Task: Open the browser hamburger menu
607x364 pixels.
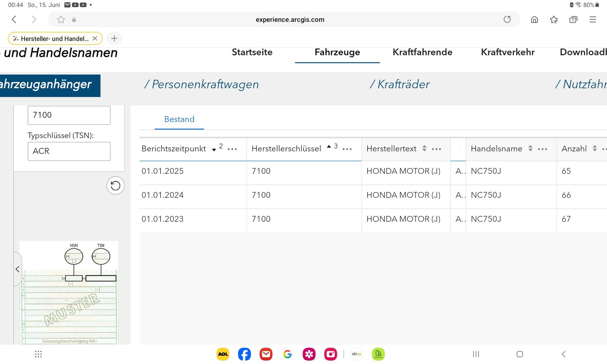Action: click(x=593, y=20)
